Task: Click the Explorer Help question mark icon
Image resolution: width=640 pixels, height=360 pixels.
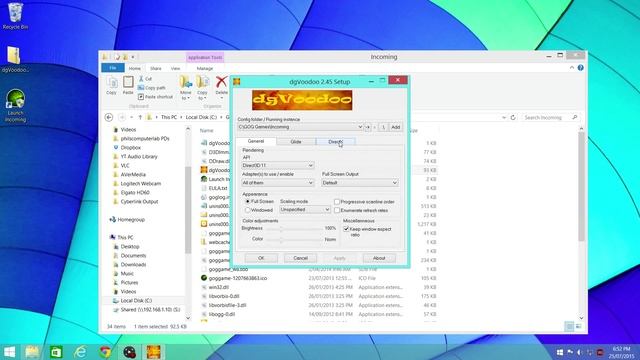Action: [x=580, y=68]
